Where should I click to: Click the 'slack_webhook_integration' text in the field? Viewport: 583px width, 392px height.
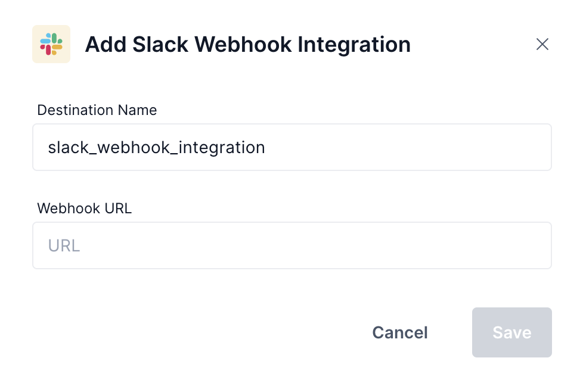click(x=156, y=147)
